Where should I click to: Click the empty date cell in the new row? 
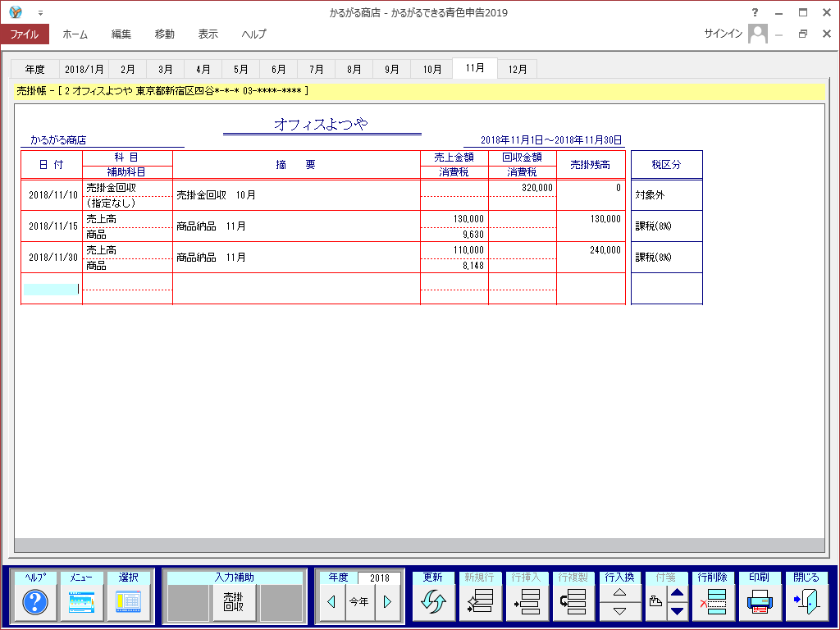point(52,290)
